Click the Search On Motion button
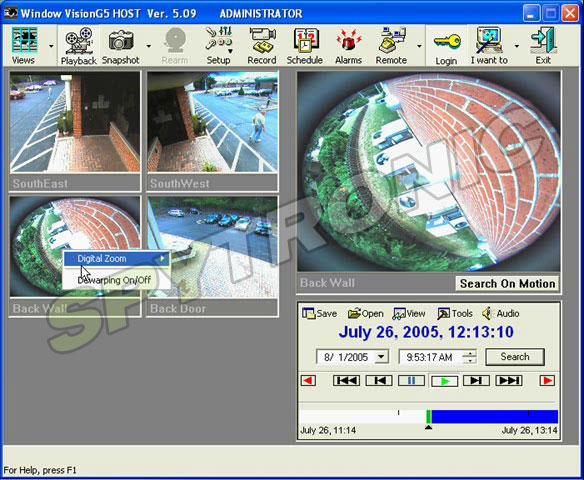584x480 pixels. [x=507, y=284]
